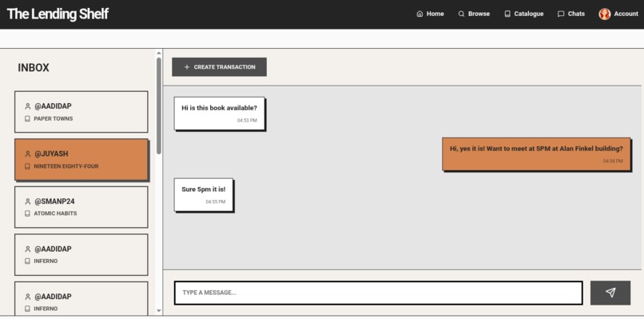Go to Home in navigation bar
This screenshot has width=644, height=319.
pos(430,14)
